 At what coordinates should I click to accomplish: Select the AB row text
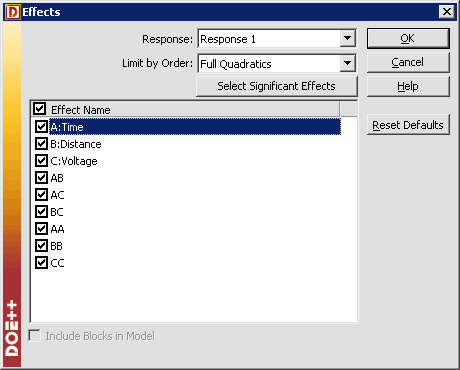click(57, 178)
